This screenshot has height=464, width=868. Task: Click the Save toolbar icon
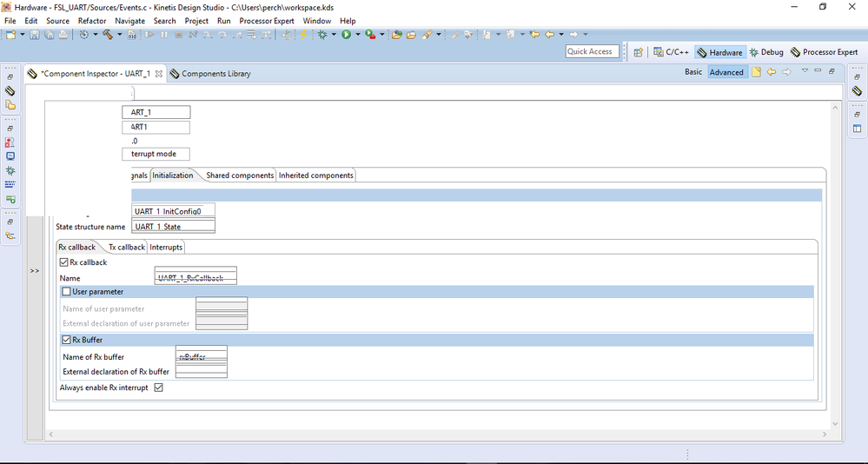pos(35,35)
